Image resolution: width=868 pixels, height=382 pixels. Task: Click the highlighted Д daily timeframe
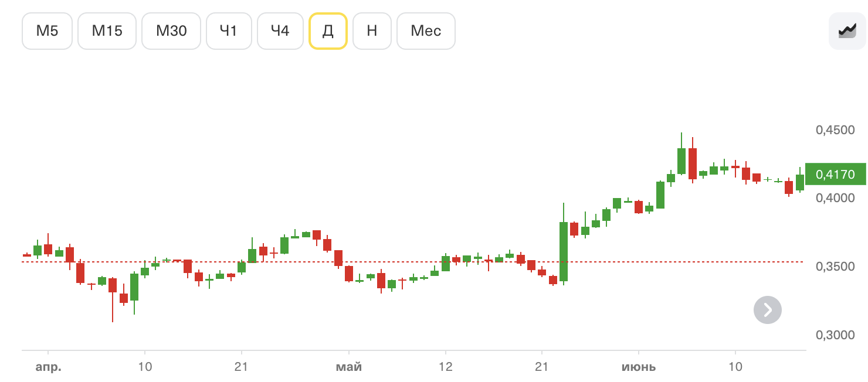click(x=328, y=30)
